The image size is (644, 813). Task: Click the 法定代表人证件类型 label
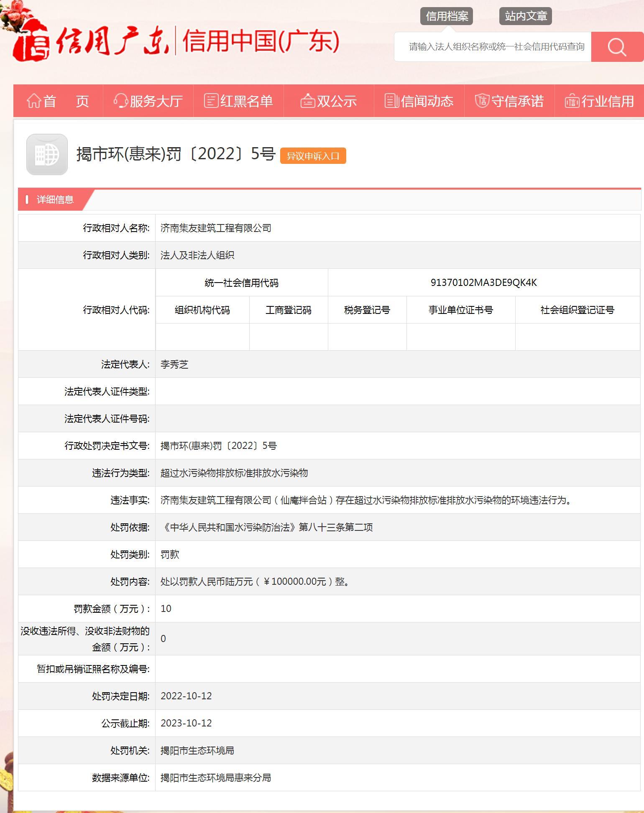(107, 392)
